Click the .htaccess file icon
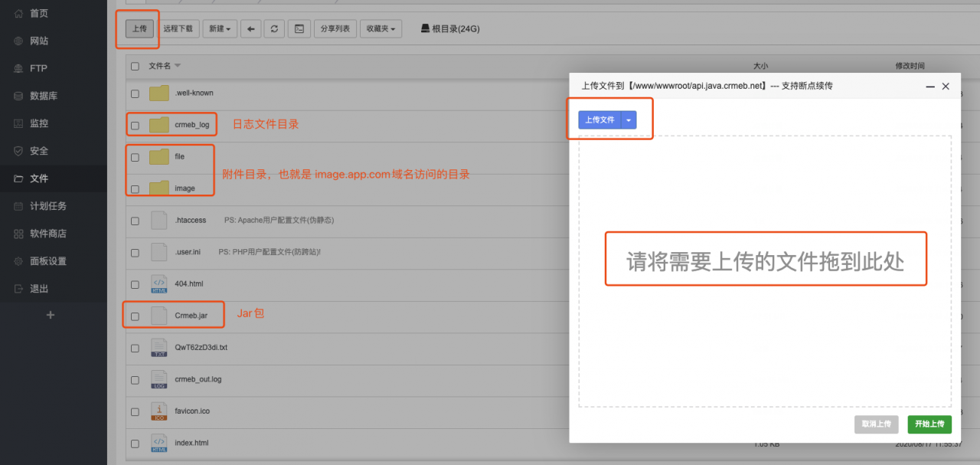The height and width of the screenshot is (465, 980). tap(159, 220)
